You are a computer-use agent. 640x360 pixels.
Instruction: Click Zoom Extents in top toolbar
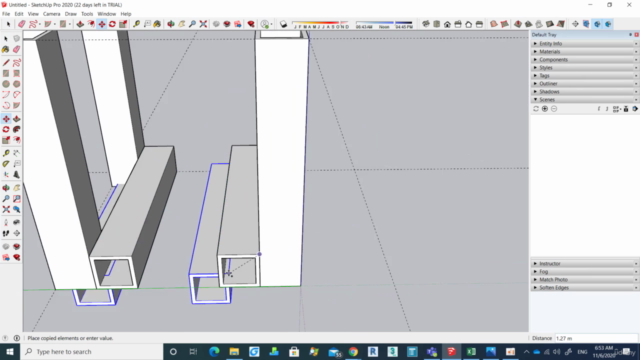click(x=203, y=24)
